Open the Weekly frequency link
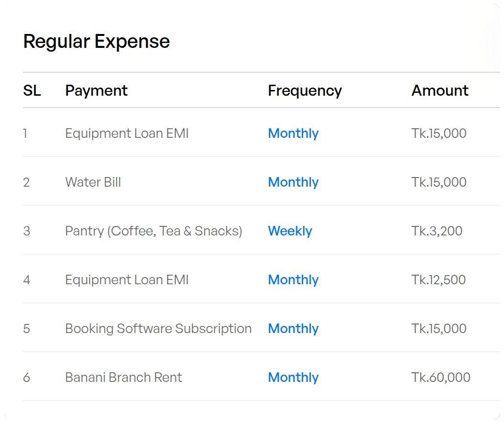504x424 pixels. [x=290, y=231]
